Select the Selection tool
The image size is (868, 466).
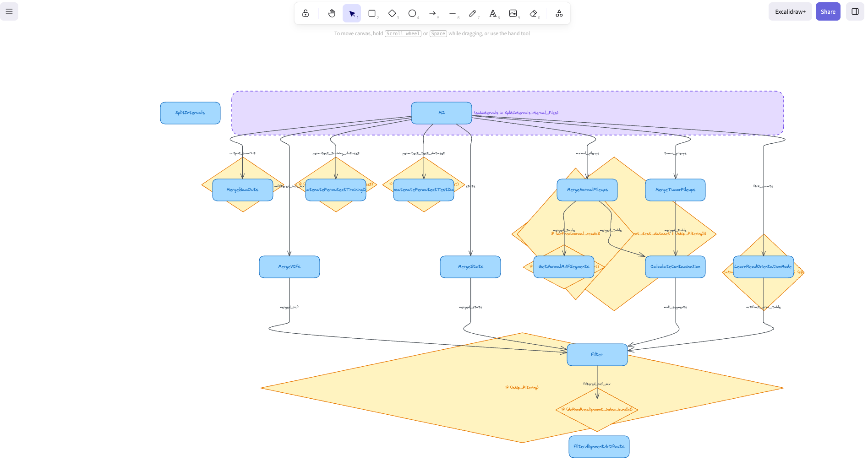point(352,13)
